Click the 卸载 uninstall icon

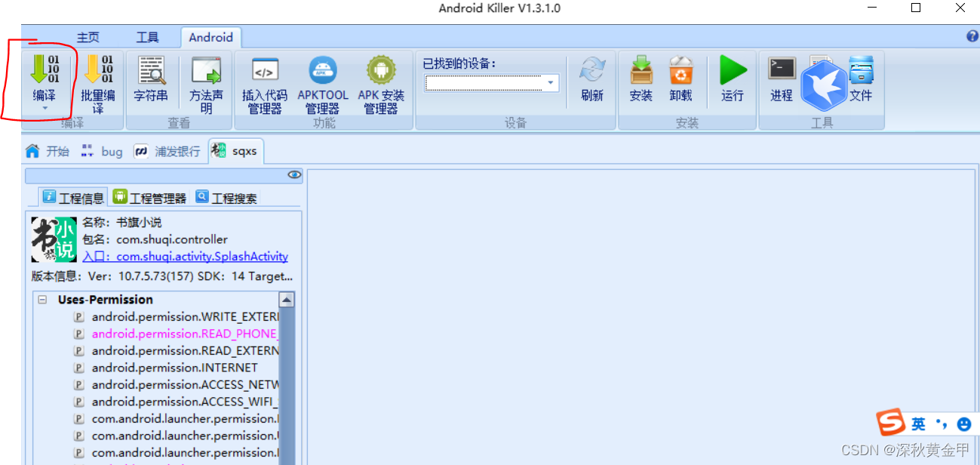pyautogui.click(x=680, y=70)
